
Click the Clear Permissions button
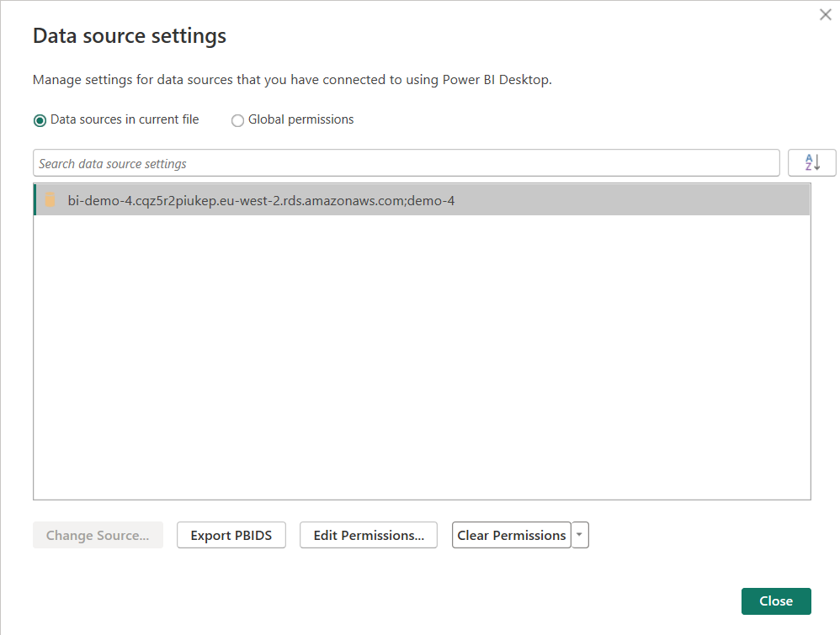[511, 535]
